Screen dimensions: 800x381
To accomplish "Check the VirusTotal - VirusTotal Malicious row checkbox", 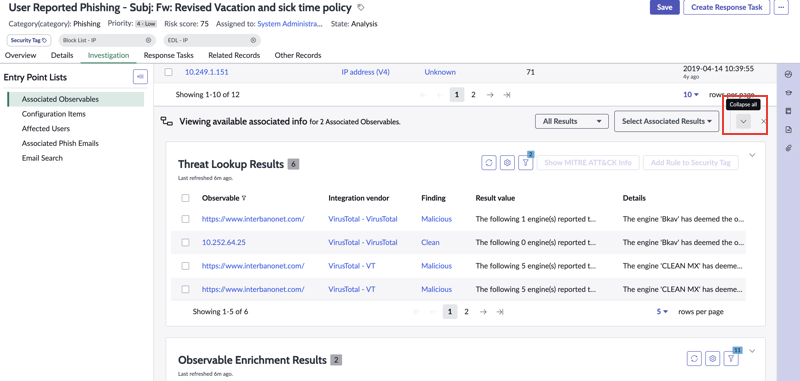I will pos(185,219).
